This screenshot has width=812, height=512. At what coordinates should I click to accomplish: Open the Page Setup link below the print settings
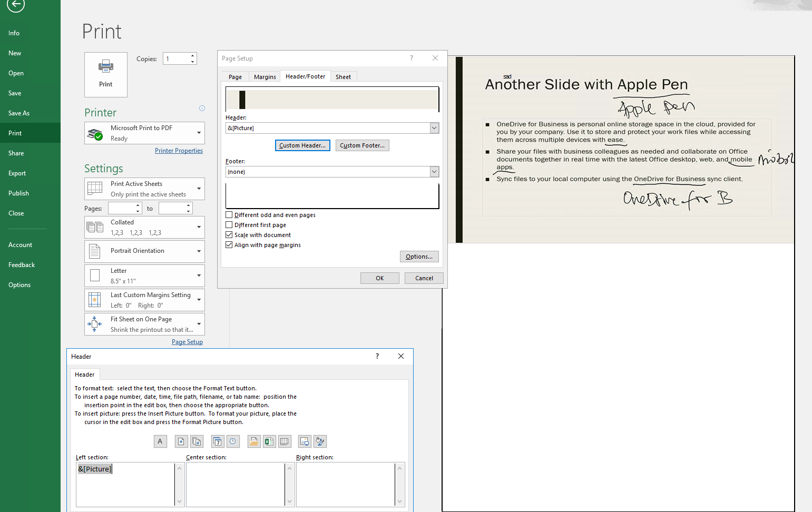click(x=187, y=342)
